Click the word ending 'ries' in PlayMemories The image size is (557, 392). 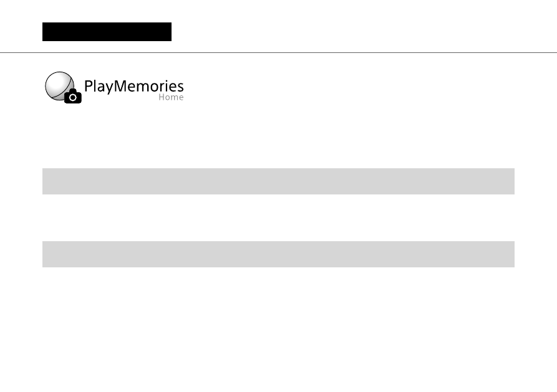(172, 86)
